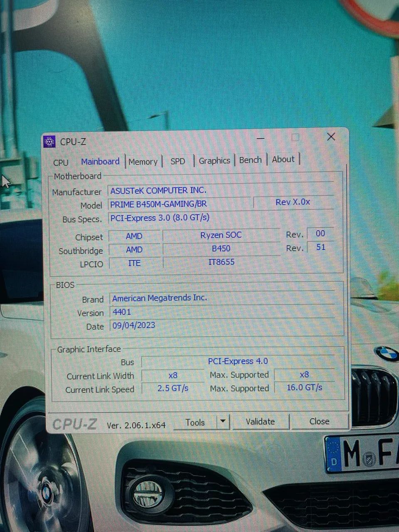Go to the Graphics tab
This screenshot has height=532, width=399.
(214, 160)
